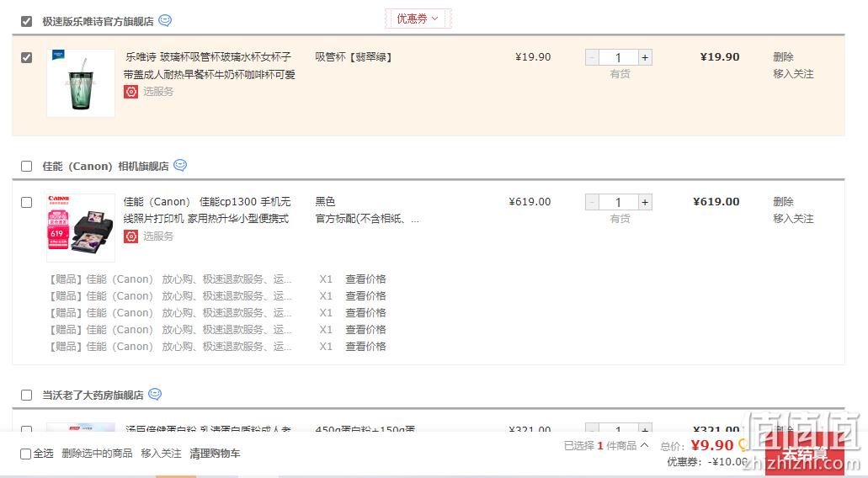Click the 黑色 color variant text
This screenshot has width=868, height=478.
point(326,202)
